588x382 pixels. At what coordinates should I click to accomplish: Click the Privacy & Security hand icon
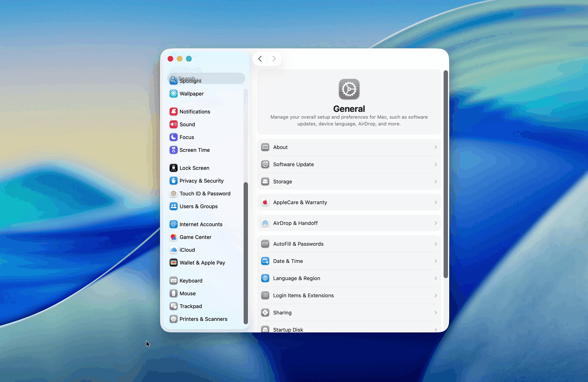pos(173,181)
